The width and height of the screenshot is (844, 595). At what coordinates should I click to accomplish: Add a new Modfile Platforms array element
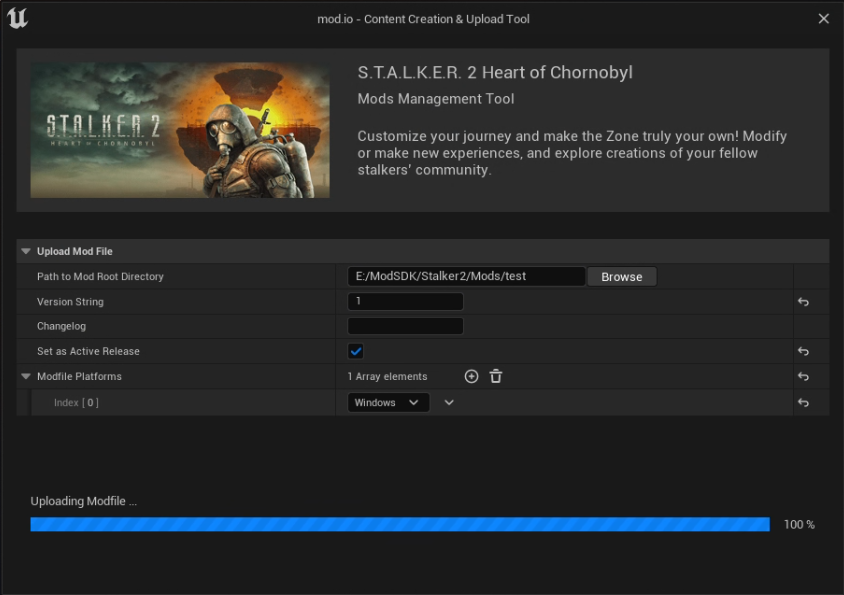[x=471, y=377]
